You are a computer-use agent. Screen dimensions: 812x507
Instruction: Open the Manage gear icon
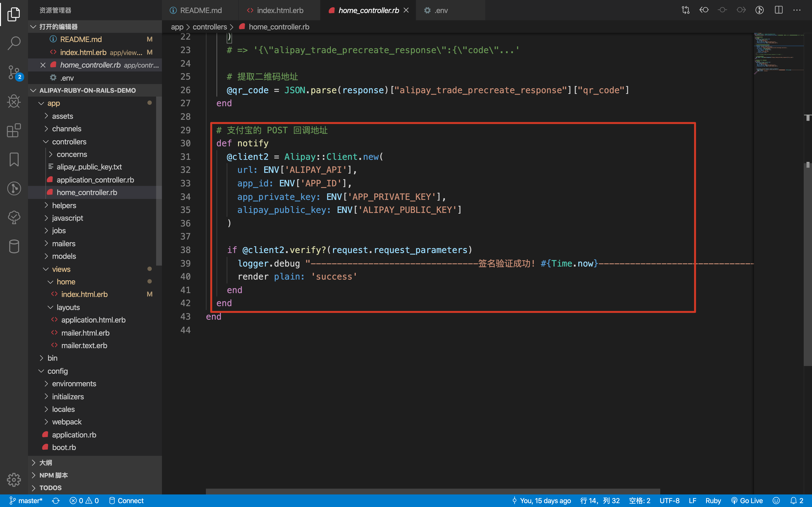[14, 480]
